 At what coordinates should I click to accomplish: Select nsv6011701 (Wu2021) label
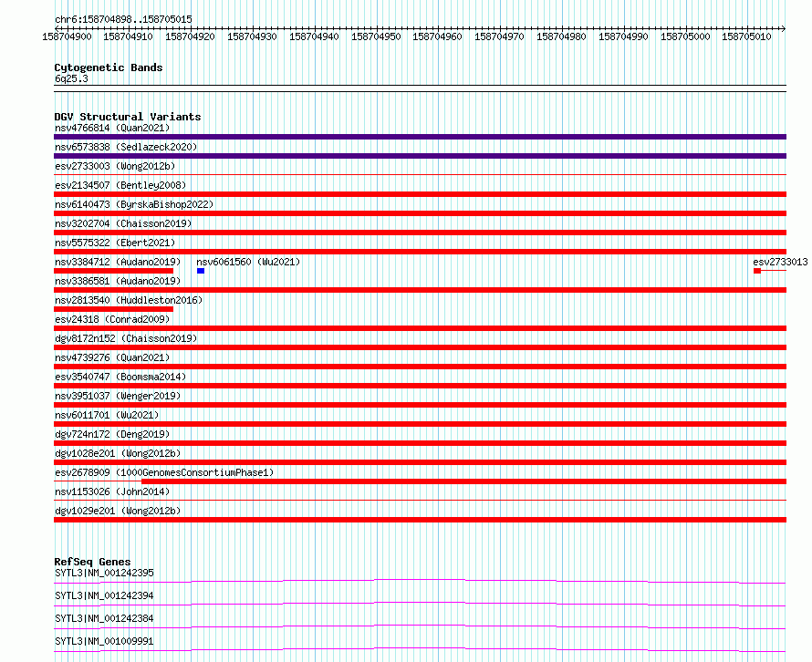(x=107, y=415)
